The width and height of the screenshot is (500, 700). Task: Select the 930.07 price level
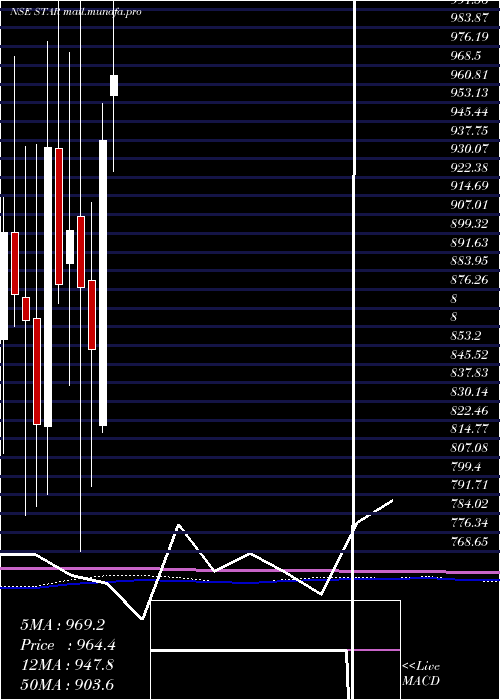point(469,149)
